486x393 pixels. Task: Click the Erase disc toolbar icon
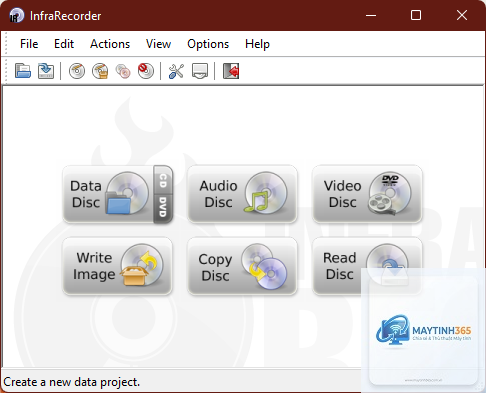coord(146,71)
